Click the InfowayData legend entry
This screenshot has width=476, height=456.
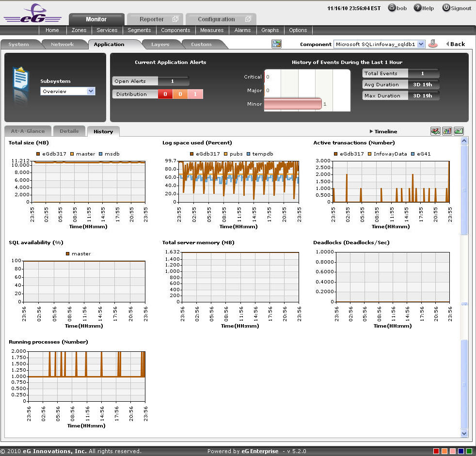[387, 154]
